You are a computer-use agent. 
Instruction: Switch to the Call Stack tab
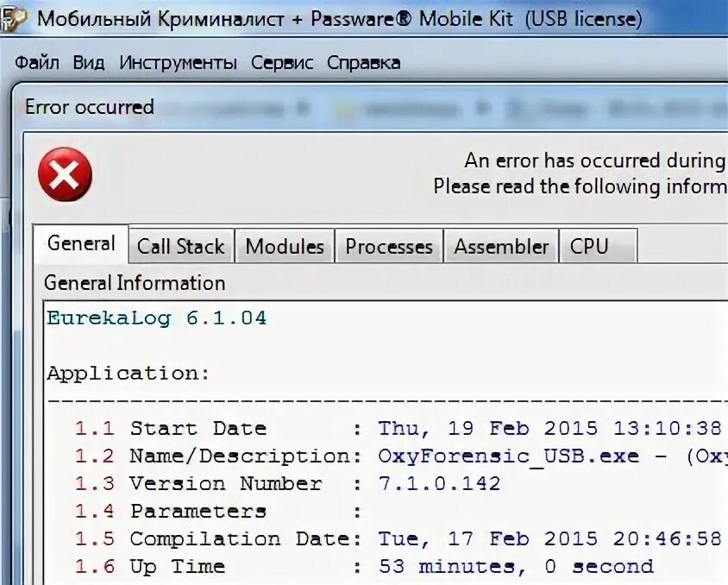tap(181, 246)
